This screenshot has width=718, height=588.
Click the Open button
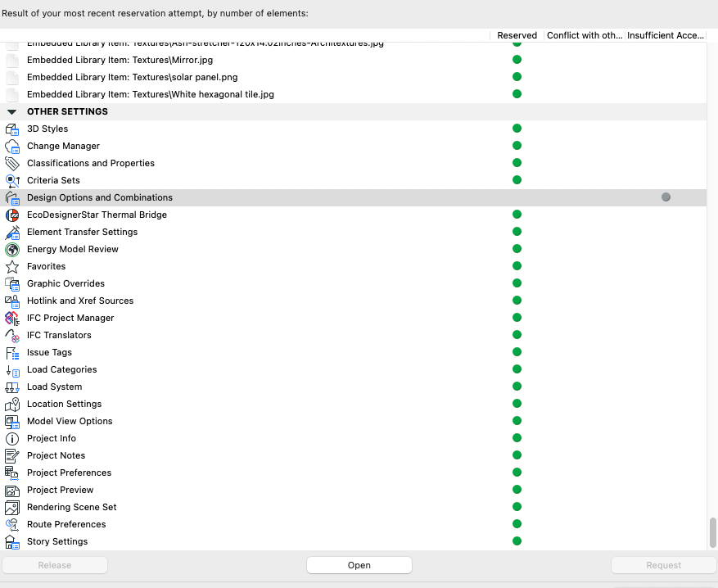[x=359, y=565]
